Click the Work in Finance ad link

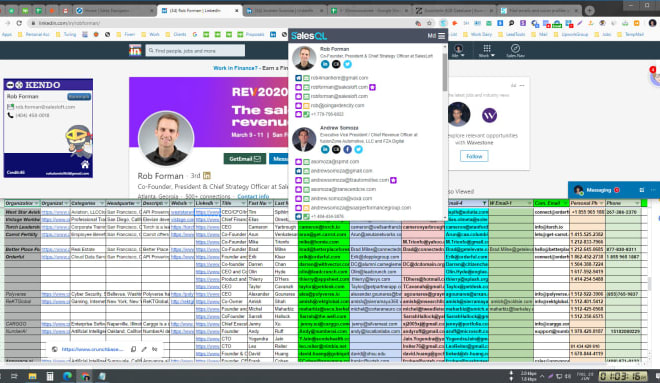coord(235,68)
